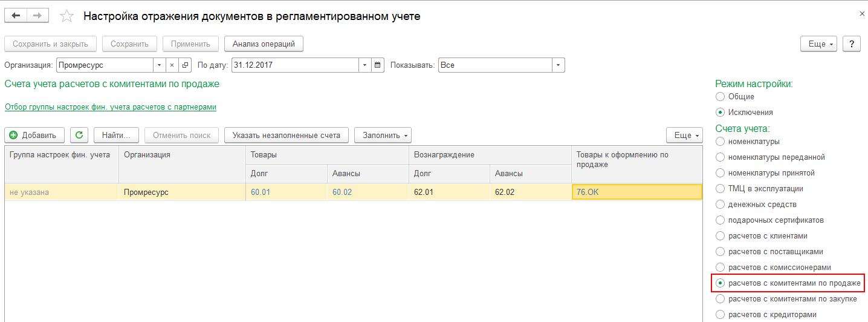The image size is (868, 322).
Task: Click Товары к оформлению по продаже header
Action: coord(637,164)
